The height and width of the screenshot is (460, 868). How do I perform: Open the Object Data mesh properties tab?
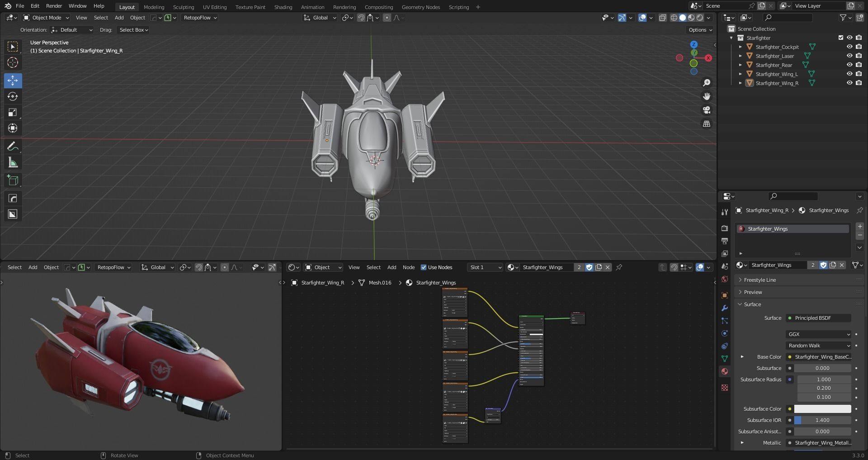[725, 359]
